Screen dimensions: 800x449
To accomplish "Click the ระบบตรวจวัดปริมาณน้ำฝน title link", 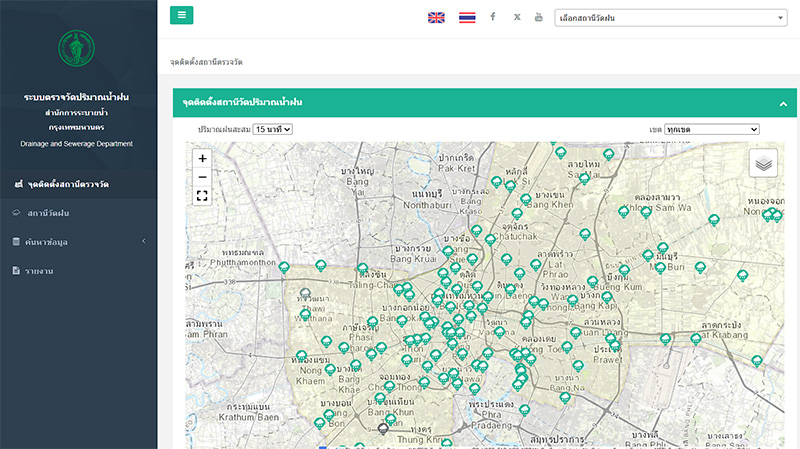I will click(77, 97).
